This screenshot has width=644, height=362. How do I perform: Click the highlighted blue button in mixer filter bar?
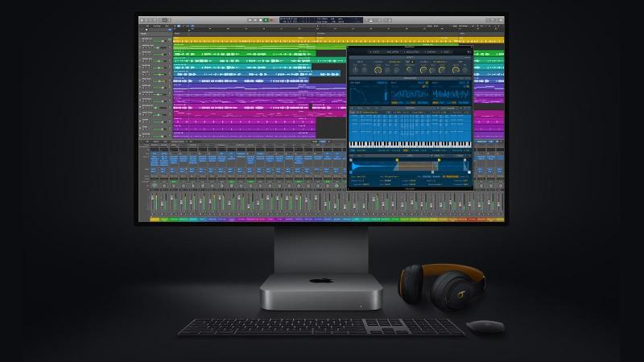[324, 142]
